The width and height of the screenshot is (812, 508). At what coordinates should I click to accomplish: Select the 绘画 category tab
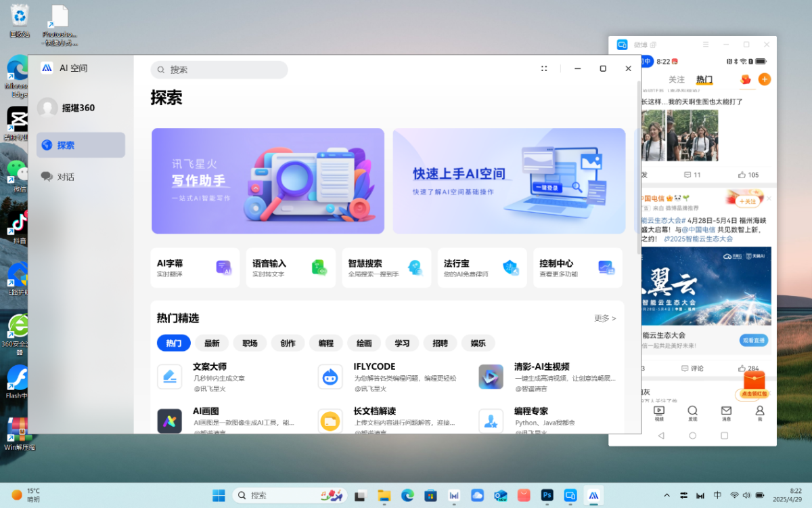tap(364, 343)
